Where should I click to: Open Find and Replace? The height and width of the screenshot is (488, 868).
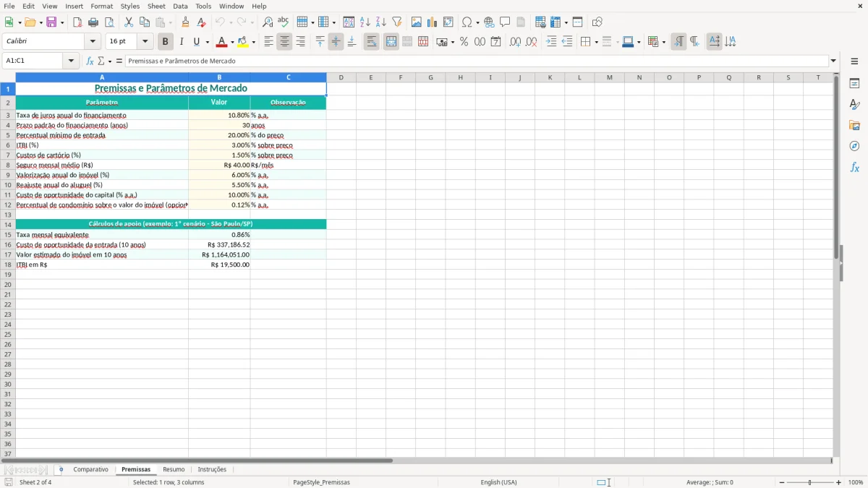tap(268, 22)
